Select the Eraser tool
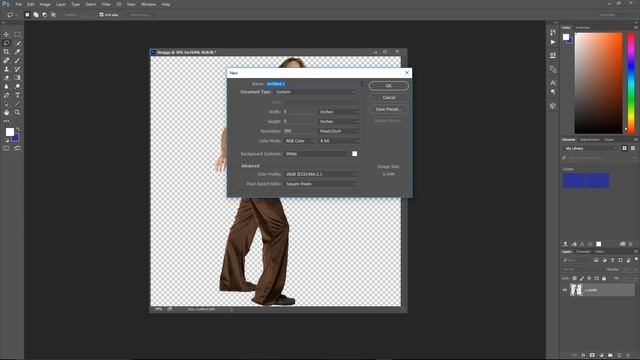640x360 pixels. [x=6, y=78]
